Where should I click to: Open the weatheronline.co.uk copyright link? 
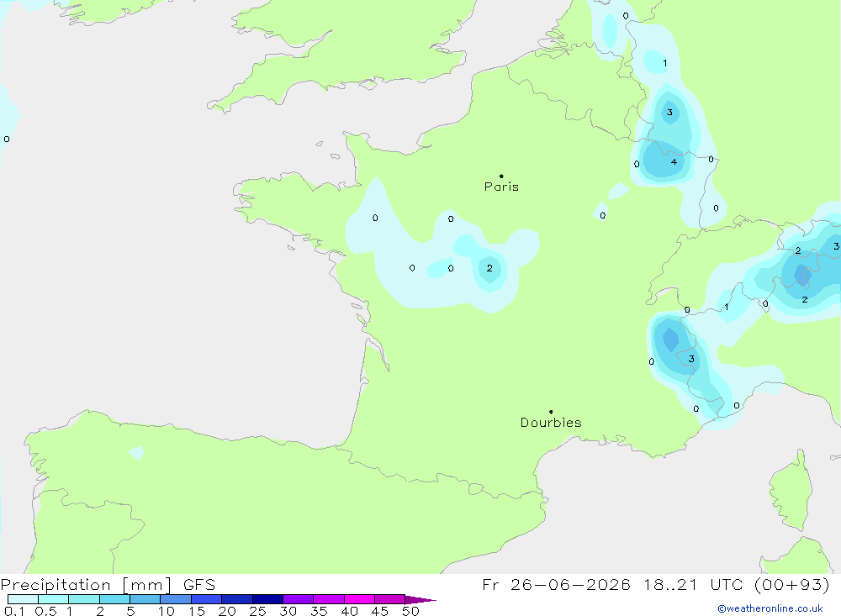tap(770, 608)
